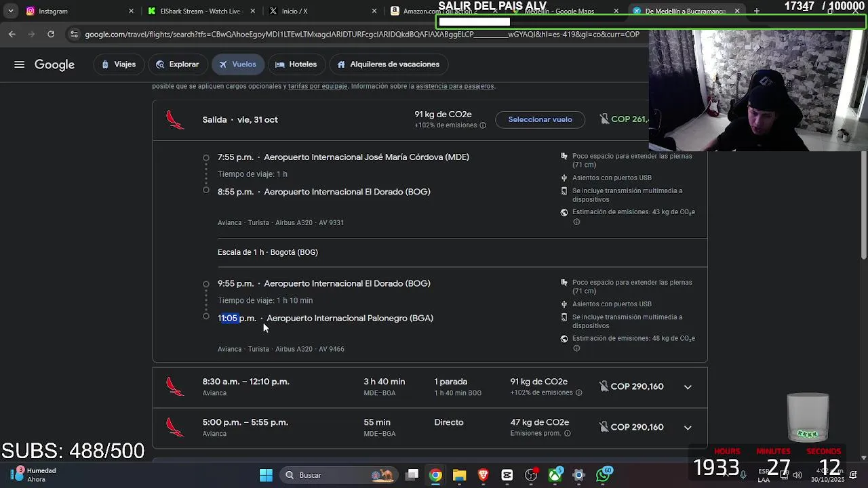Click emissions info icon on the 8:30 a.m. flight
Viewport: 868px width, 488px height.
point(578,393)
